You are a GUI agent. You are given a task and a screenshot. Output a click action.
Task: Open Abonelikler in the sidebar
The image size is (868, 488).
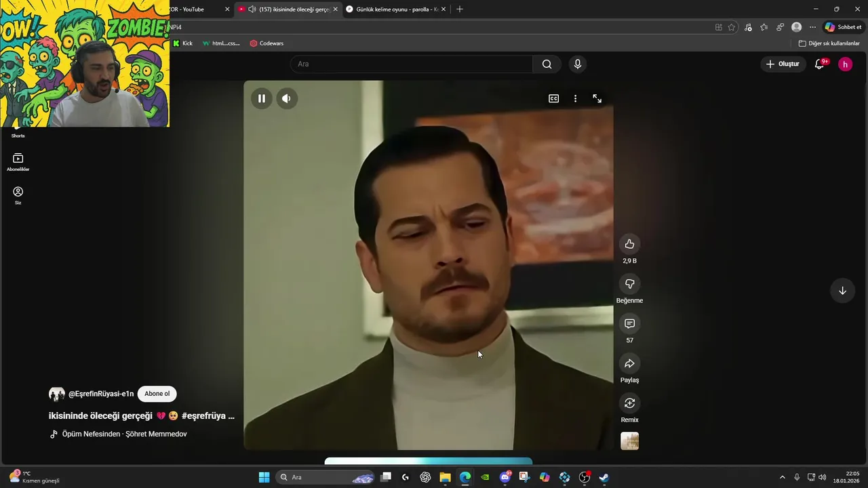(18, 162)
